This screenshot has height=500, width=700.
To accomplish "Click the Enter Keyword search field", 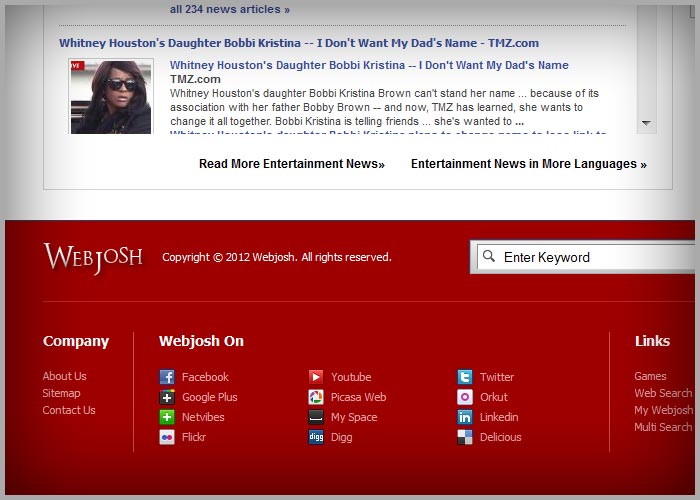I will [586, 257].
